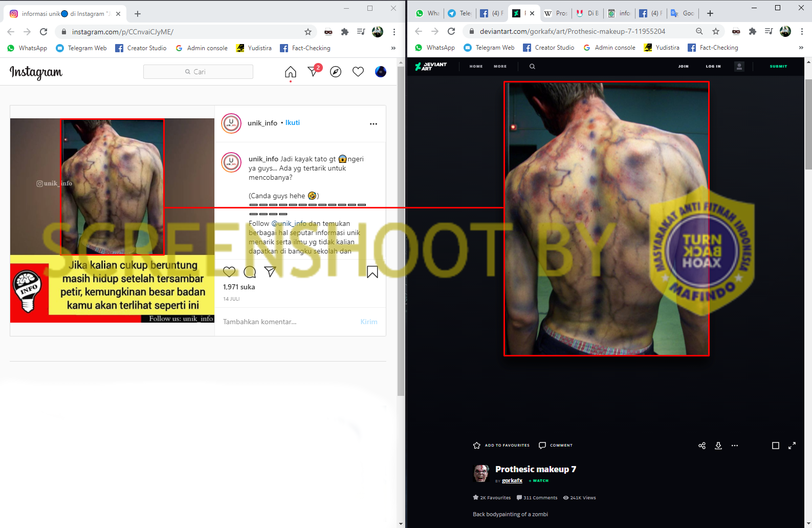Close the Instagram browser tab
The image size is (812, 528).
coord(118,14)
